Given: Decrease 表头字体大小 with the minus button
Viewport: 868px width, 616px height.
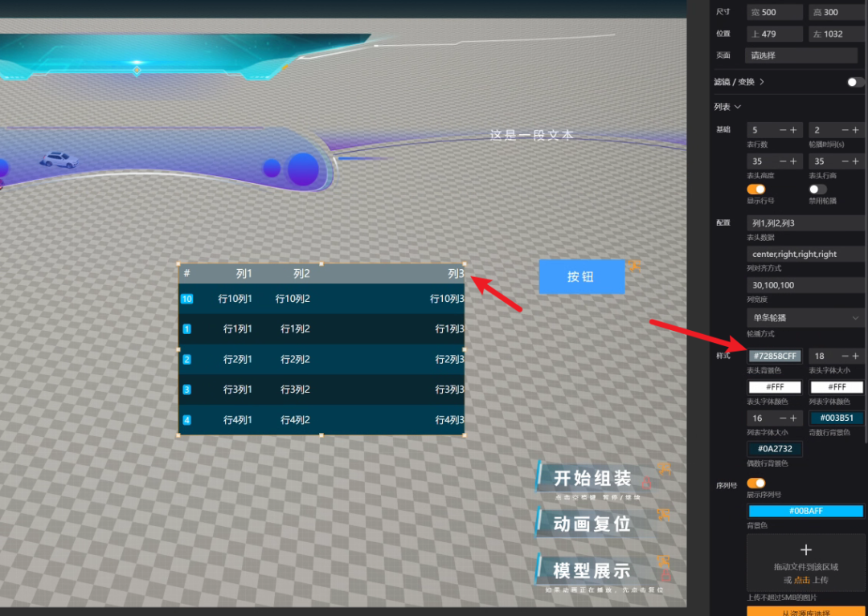Looking at the screenshot, I should tap(845, 356).
